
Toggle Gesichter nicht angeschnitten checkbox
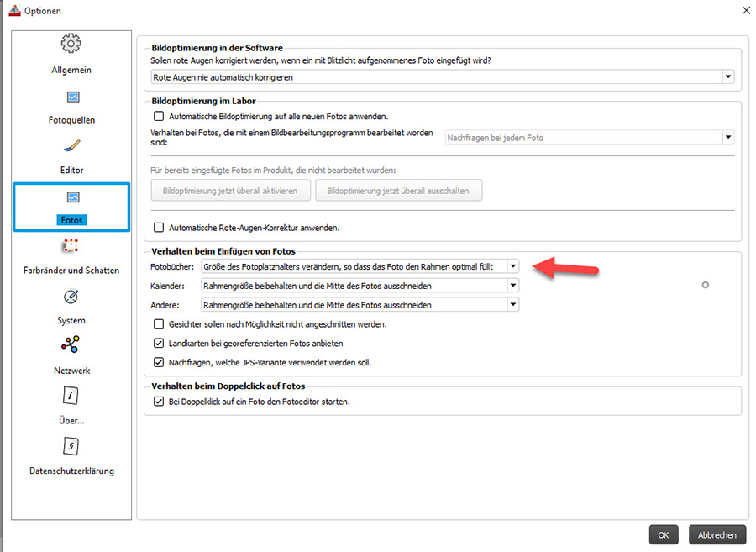click(159, 324)
